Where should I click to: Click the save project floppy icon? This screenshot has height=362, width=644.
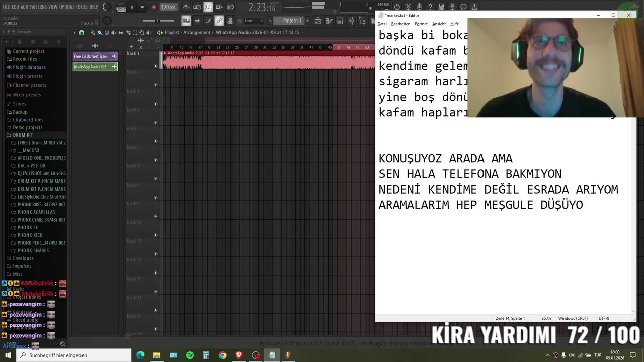click(441, 7)
